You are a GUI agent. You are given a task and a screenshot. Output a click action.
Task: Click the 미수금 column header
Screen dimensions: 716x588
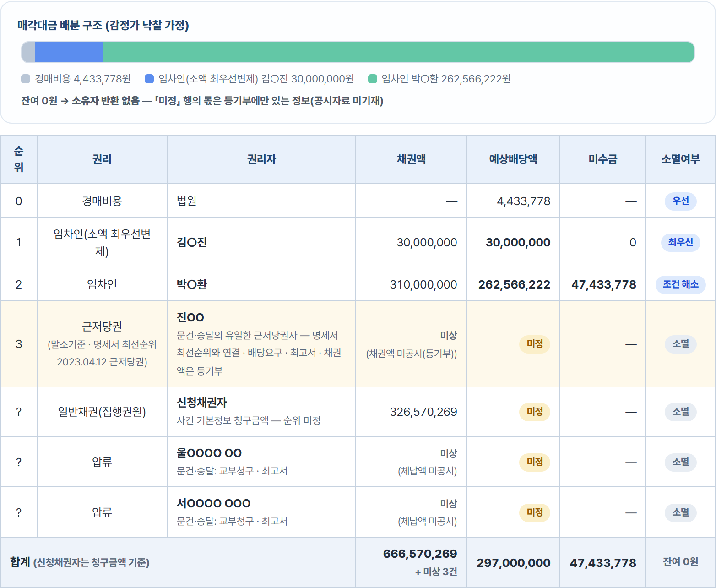point(603,159)
